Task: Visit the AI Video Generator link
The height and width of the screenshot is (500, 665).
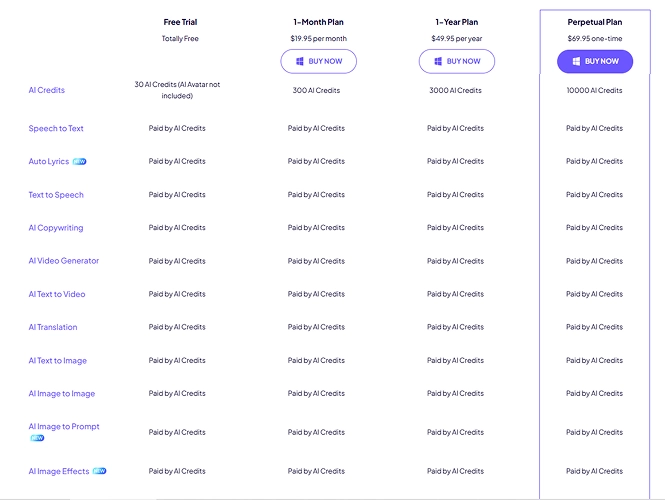Action: 64,261
